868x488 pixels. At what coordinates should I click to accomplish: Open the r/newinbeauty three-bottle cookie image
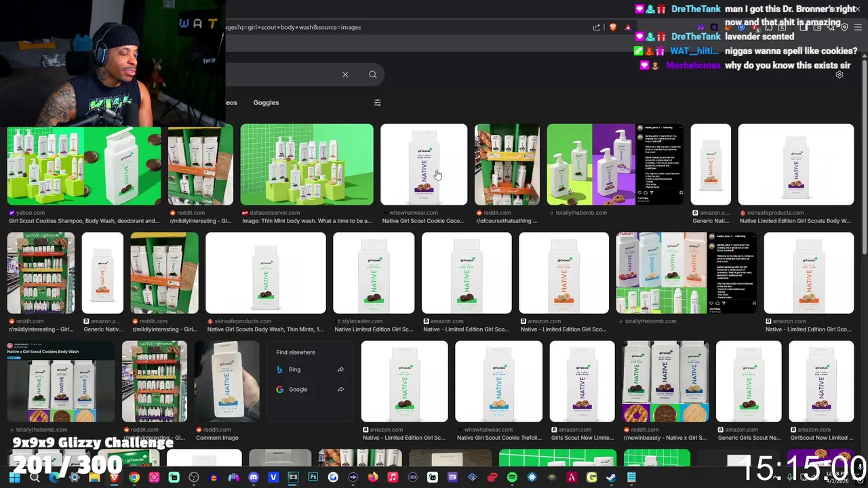(x=665, y=382)
